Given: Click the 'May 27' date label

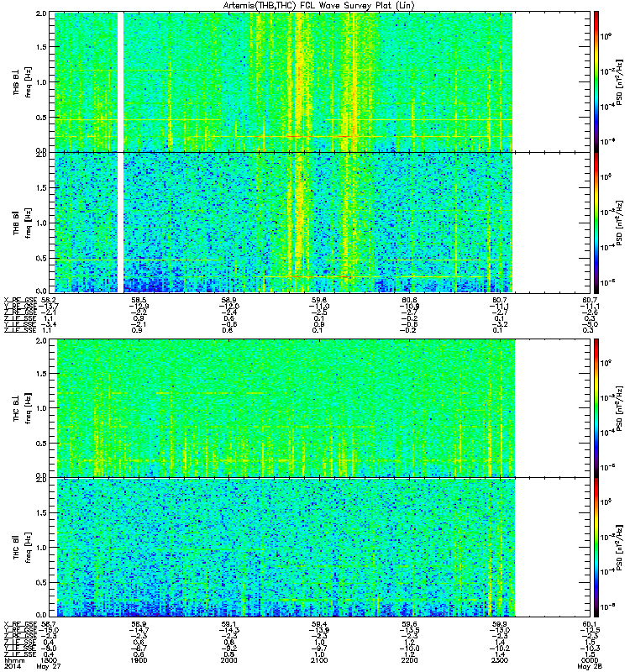Looking at the screenshot, I should pyautogui.click(x=49, y=667).
